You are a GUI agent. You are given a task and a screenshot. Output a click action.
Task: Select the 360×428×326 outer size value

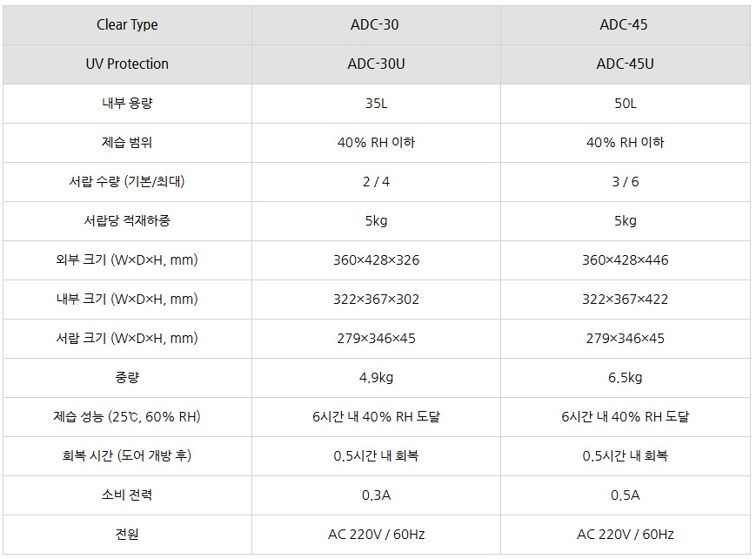376,260
